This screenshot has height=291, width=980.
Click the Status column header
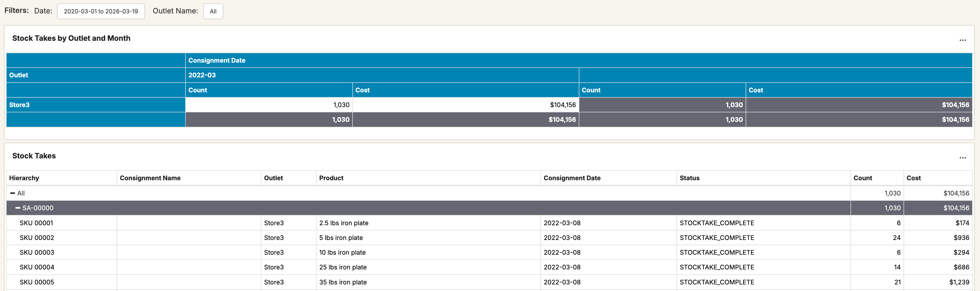tap(689, 178)
